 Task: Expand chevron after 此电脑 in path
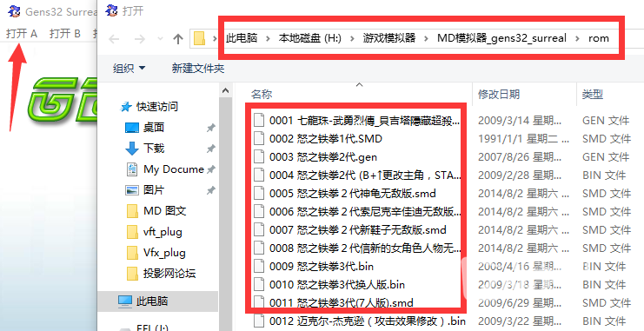[x=269, y=38]
